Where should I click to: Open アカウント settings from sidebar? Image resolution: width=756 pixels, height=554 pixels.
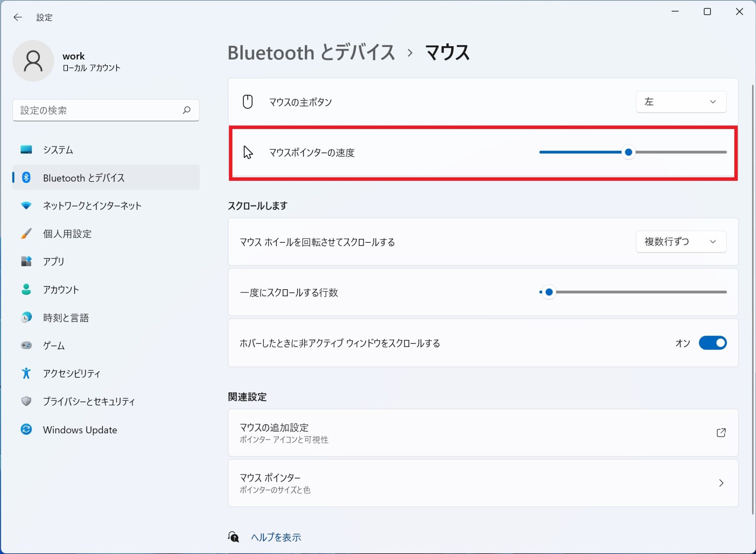pos(61,290)
